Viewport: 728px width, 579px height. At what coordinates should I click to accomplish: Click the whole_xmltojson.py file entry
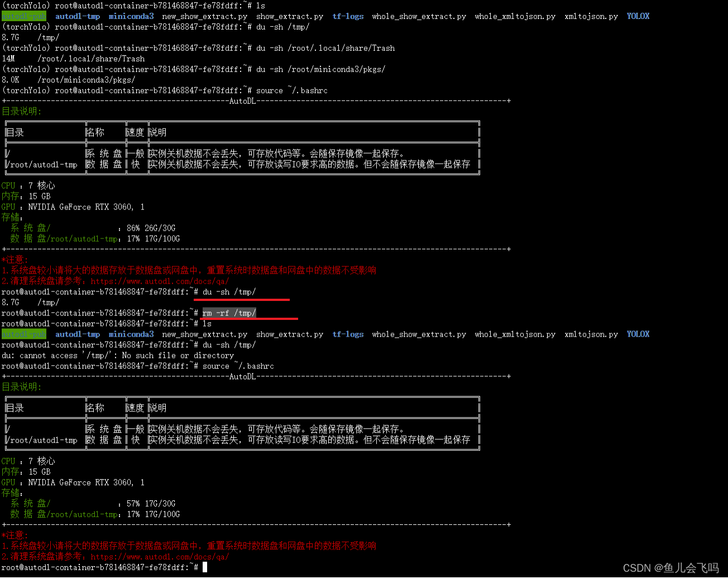[x=515, y=16]
